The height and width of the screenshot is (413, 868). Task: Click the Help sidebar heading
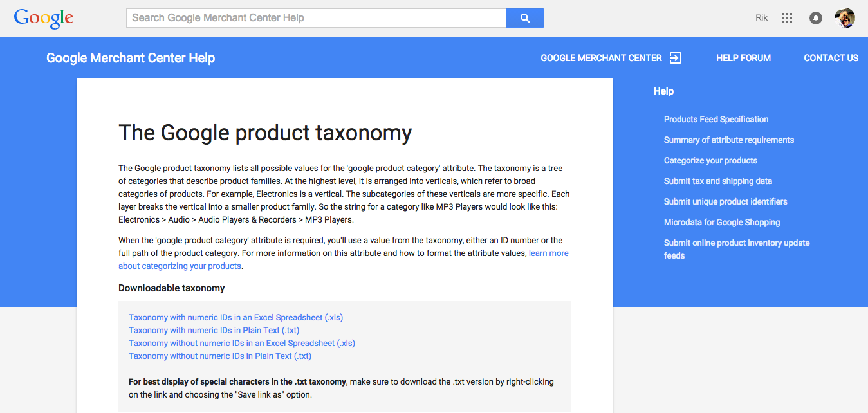tap(663, 91)
